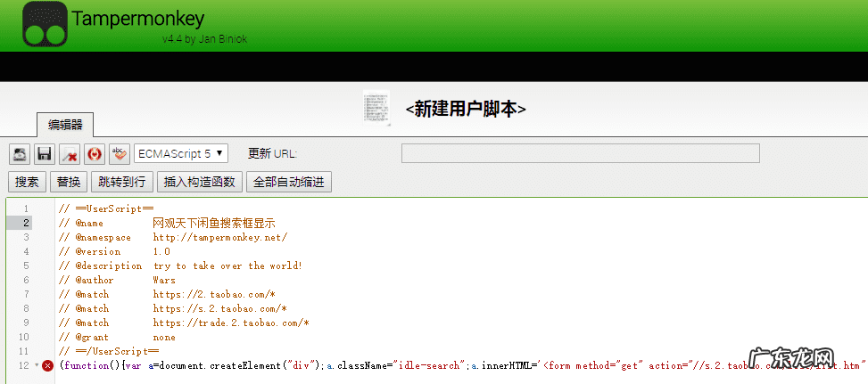Click the 替换 button

pos(69,183)
